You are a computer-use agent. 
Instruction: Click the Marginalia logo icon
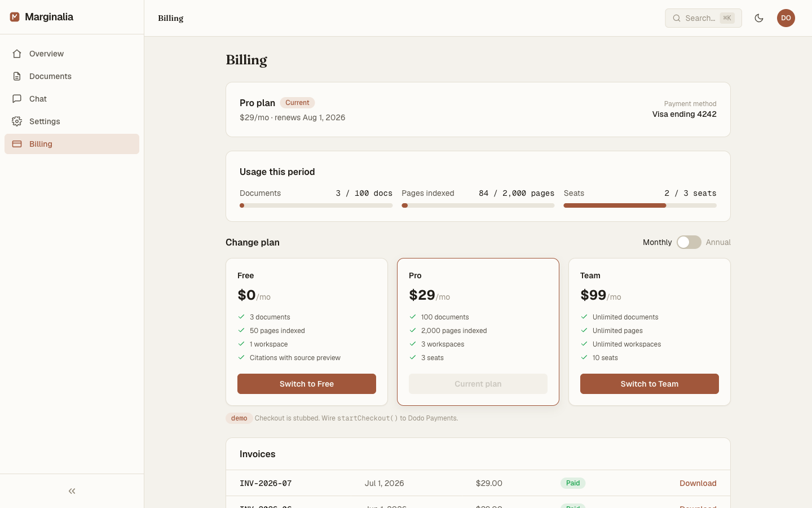15,17
